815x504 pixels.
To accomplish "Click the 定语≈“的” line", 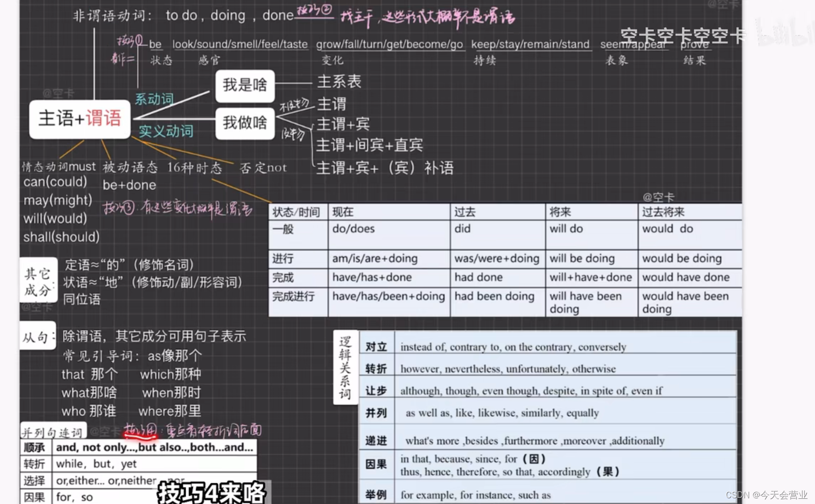I will click(129, 265).
